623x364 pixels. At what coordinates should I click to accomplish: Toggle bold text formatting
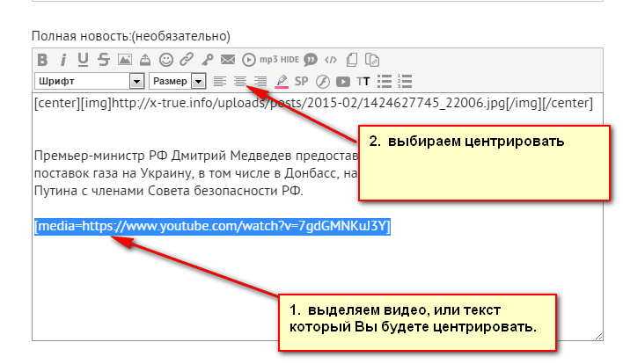pyautogui.click(x=42, y=61)
